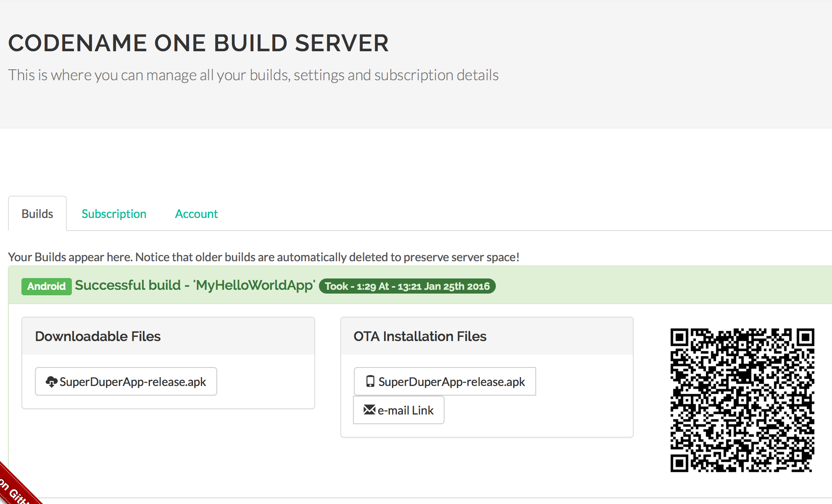Download SuperDuperApp-release.apk from Downloadable Files
This screenshot has height=504, width=832.
tap(126, 381)
